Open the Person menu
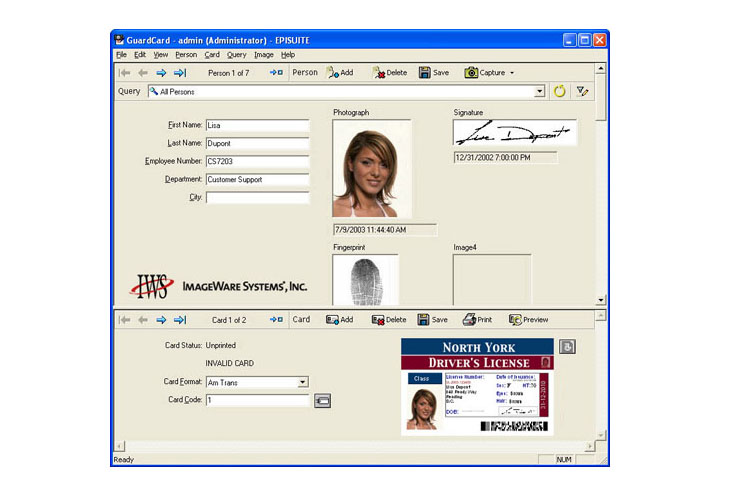The height and width of the screenshot is (500, 750). tap(186, 55)
